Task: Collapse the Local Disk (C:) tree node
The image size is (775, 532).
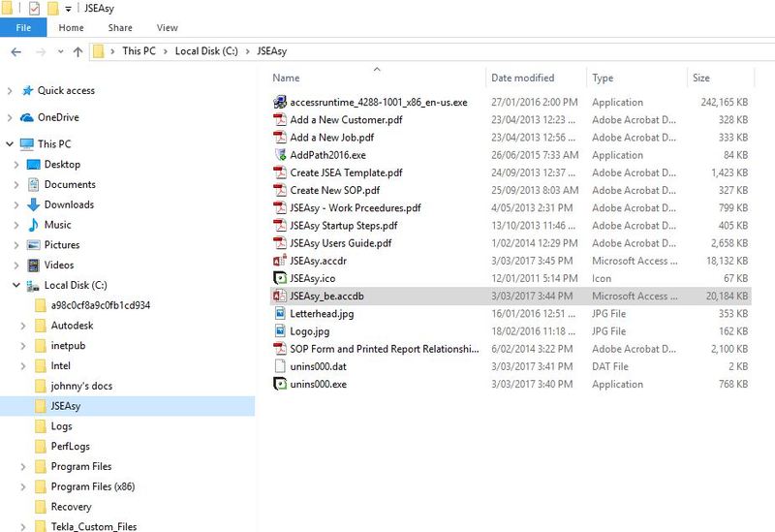Action: [16, 285]
